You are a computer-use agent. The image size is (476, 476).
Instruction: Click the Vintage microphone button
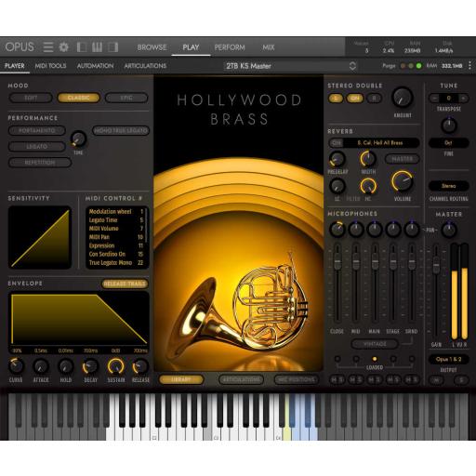375,344
